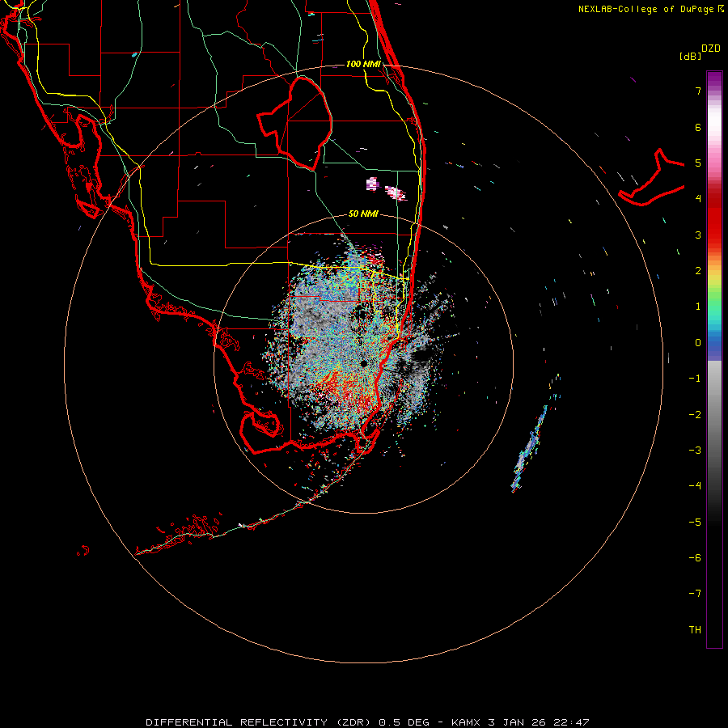728x728 pixels.
Task: Click the color scale value 7
Action: pyautogui.click(x=698, y=91)
